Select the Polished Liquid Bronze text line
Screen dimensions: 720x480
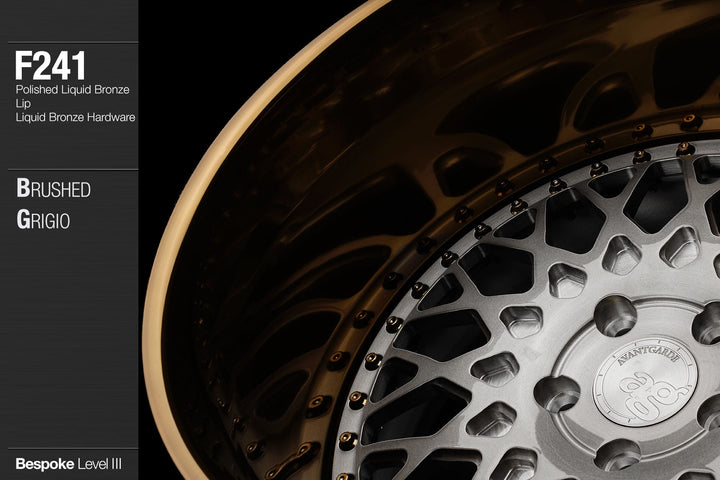tap(72, 90)
